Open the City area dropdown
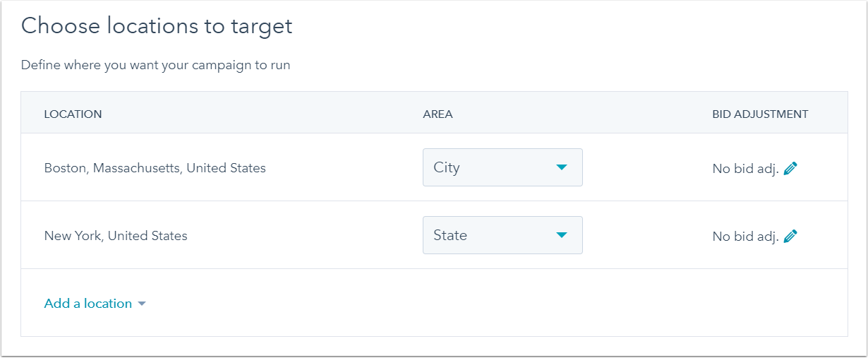Screen dimensions: 868x358 [x=502, y=167]
